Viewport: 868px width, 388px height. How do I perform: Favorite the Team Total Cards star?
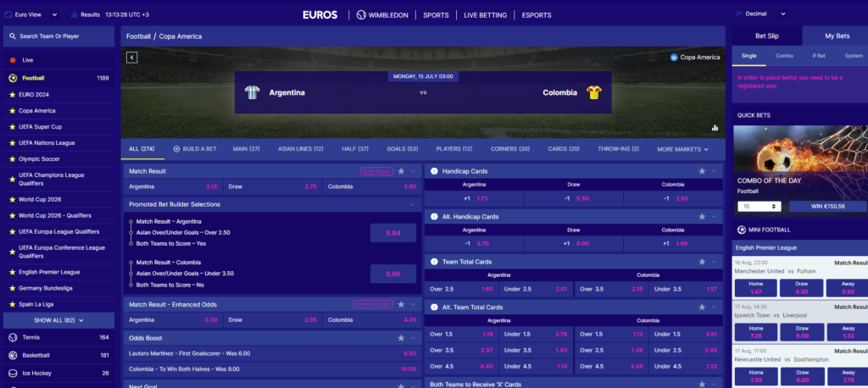point(702,262)
